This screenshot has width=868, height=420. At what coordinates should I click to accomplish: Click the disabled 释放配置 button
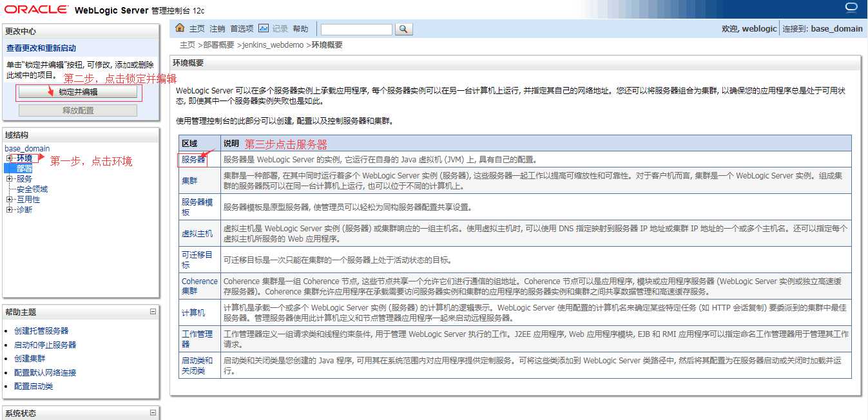78,110
